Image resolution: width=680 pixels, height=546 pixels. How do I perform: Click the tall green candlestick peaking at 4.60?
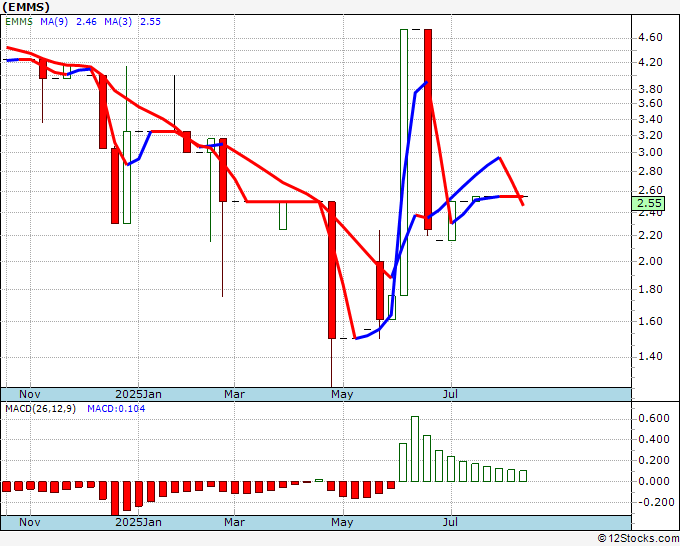(x=404, y=162)
